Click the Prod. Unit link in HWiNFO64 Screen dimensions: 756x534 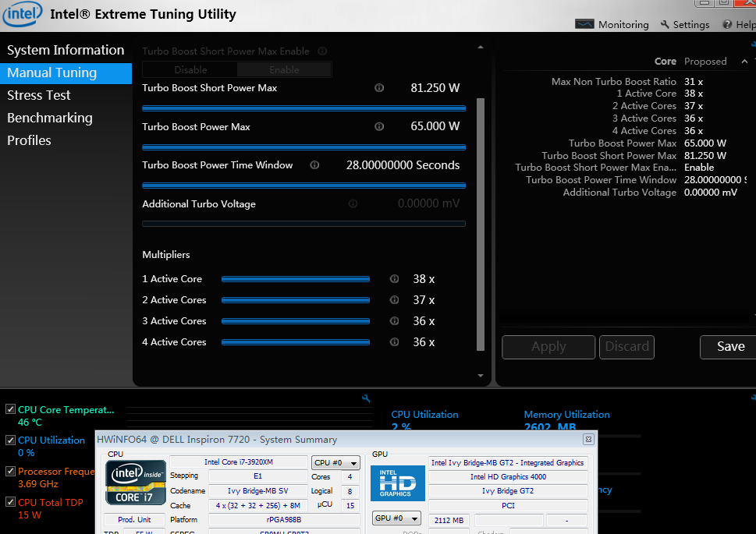[x=134, y=519]
